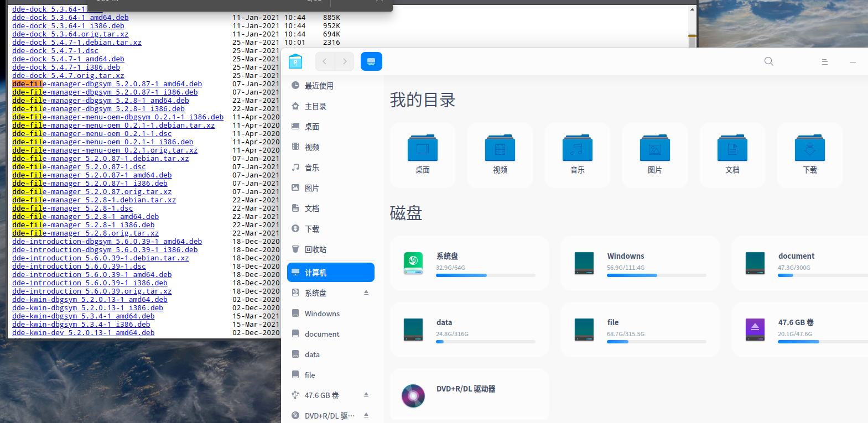Open data volume in the sidebar

(x=331, y=354)
